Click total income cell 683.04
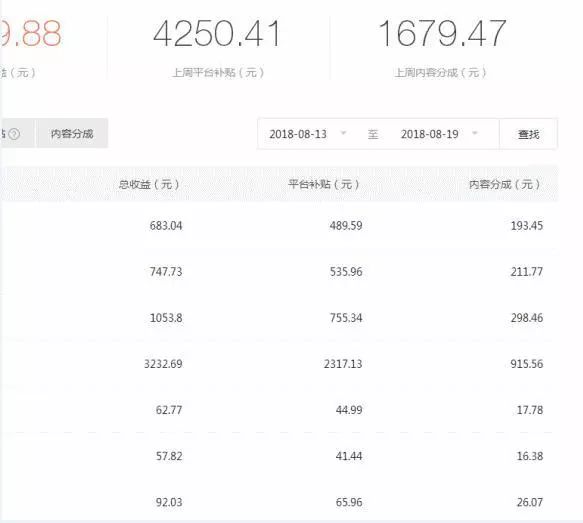The height and width of the screenshot is (523, 583). (166, 226)
